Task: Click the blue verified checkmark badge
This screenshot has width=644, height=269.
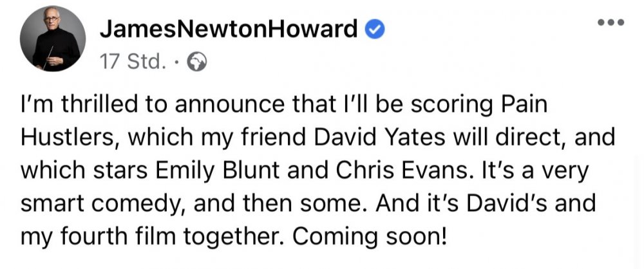Action: 375,30
